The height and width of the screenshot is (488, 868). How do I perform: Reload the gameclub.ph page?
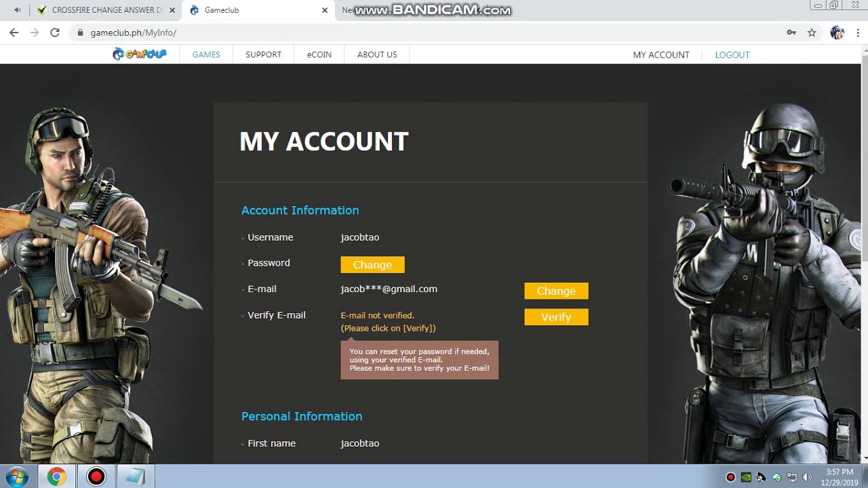[x=55, y=33]
